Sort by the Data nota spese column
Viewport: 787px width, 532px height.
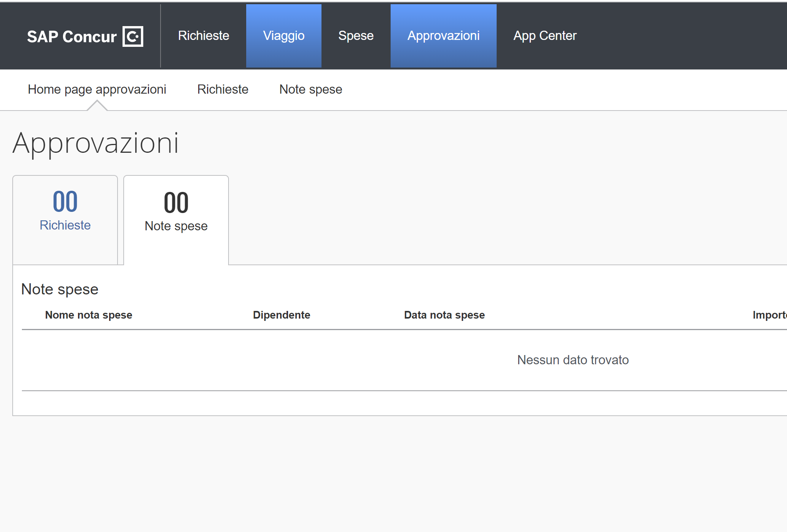(444, 315)
